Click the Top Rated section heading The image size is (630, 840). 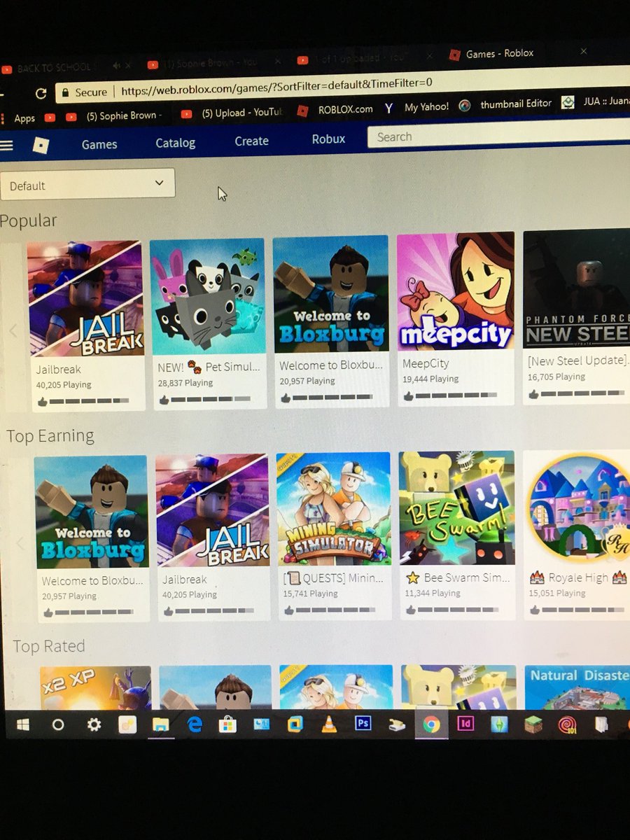49,645
